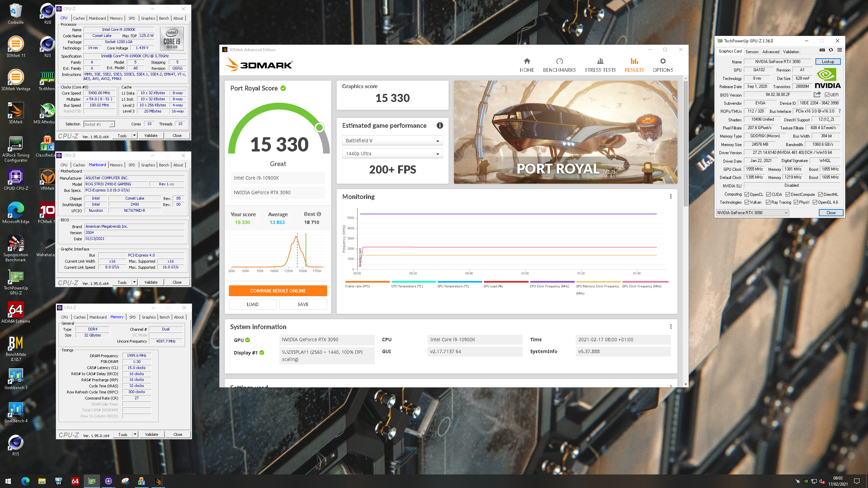Switch to the SPD tab in the Mainboard CPU-Z window

click(x=132, y=165)
